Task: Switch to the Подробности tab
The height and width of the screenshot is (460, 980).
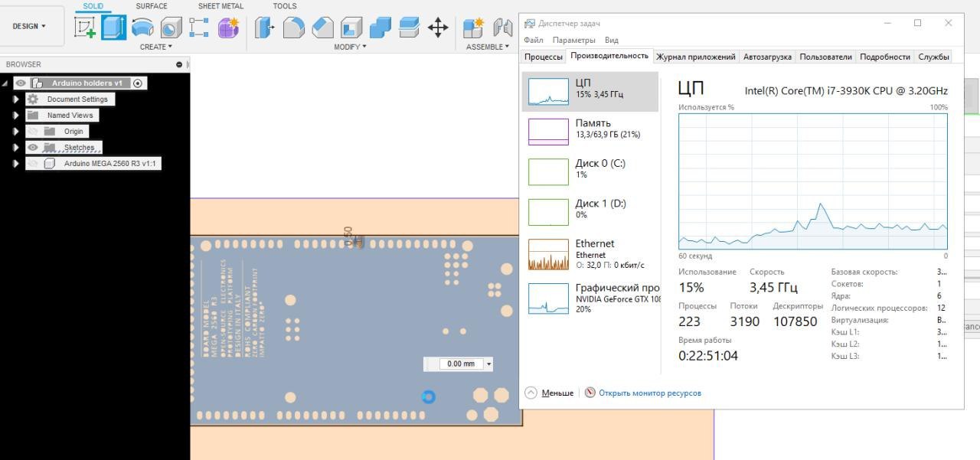Action: (x=885, y=57)
